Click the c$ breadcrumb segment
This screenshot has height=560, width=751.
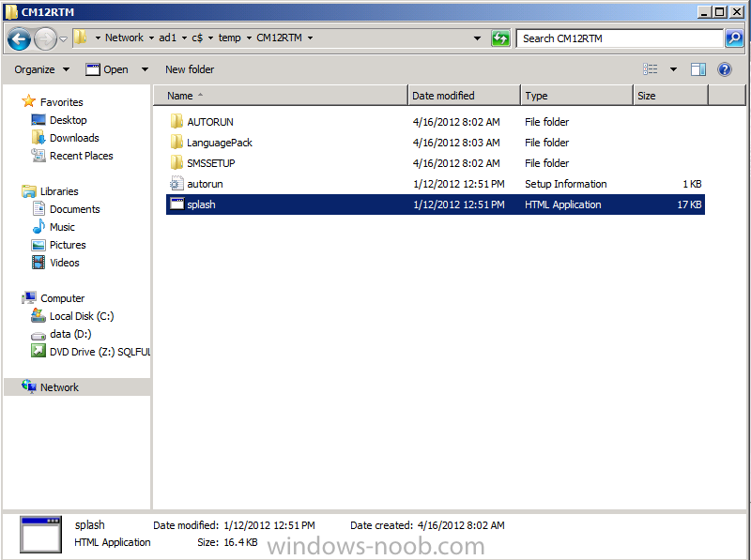coord(197,38)
